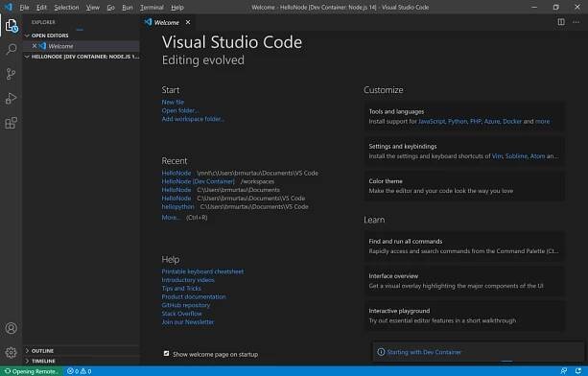
Task: Open recent HelloNode [Dev Container] workspace
Action: click(198, 181)
